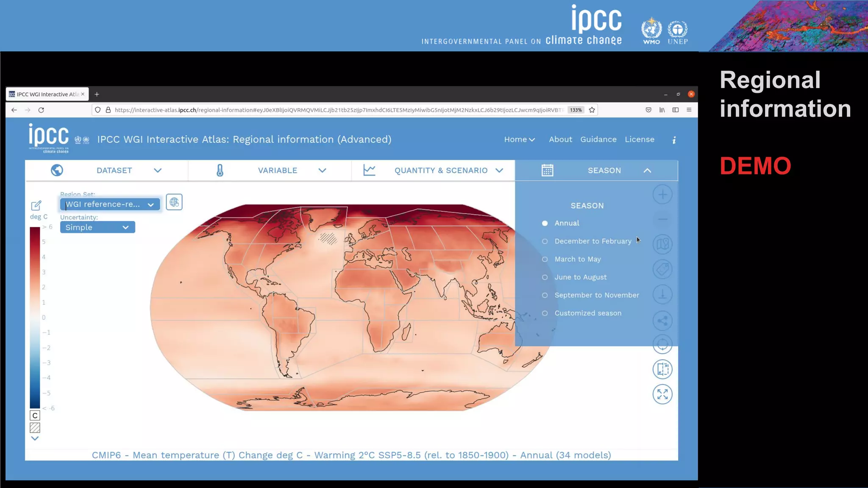Bookmark this page with star icon
Image resolution: width=868 pixels, height=488 pixels.
[592, 110]
